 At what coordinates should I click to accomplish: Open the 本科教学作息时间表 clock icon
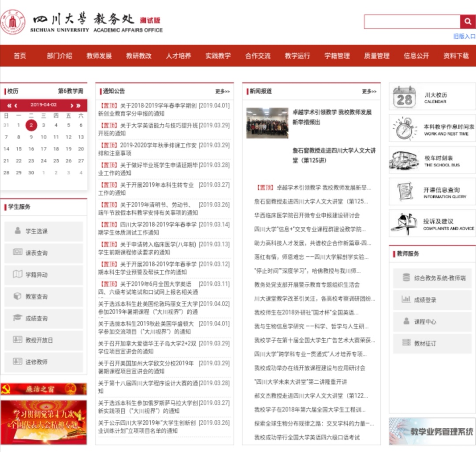[x=404, y=129]
